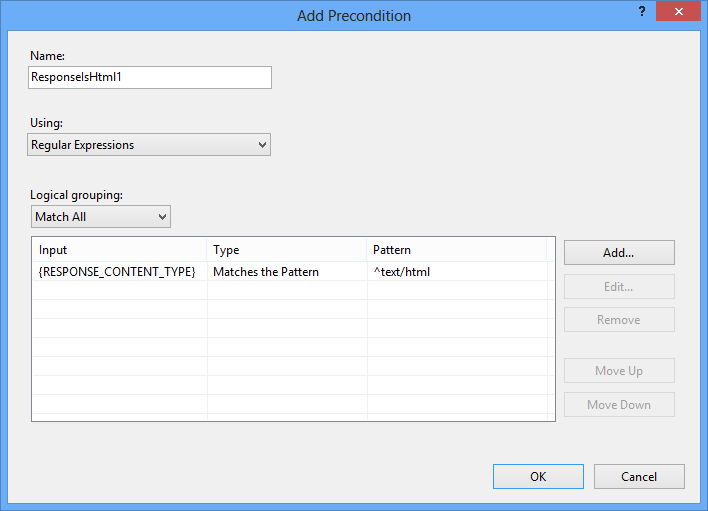Click the Add... button
The width and height of the screenshot is (708, 511).
[619, 252]
